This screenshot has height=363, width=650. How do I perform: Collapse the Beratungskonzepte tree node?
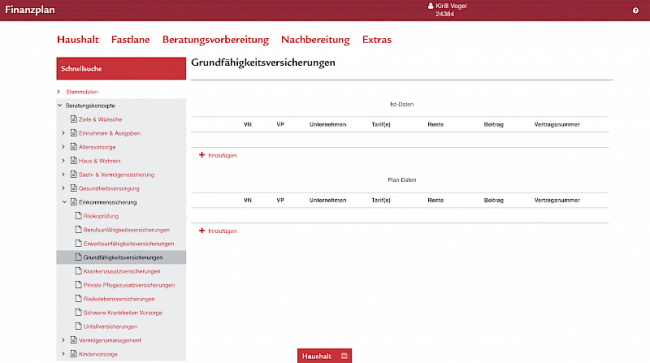tap(60, 105)
